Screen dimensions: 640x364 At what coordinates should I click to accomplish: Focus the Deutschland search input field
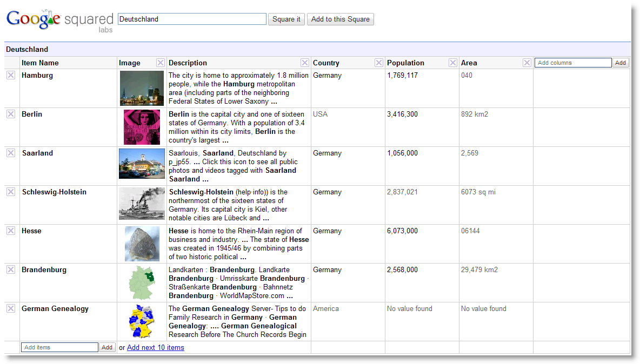click(192, 19)
